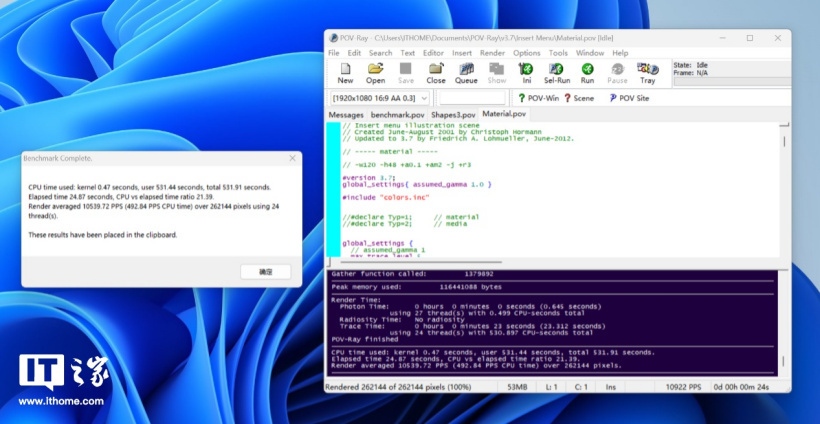Visit POV Site from toolbar

tap(628, 98)
